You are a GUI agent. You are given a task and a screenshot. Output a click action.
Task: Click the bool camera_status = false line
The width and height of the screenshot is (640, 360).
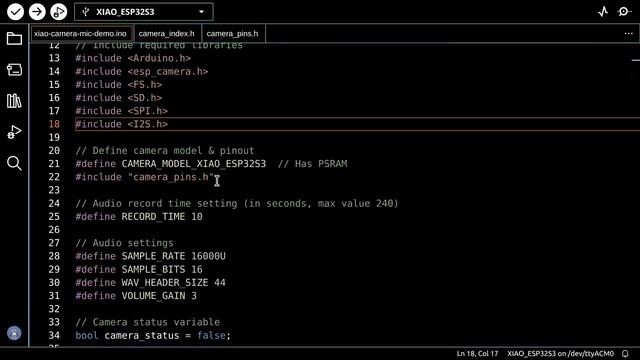point(153,336)
